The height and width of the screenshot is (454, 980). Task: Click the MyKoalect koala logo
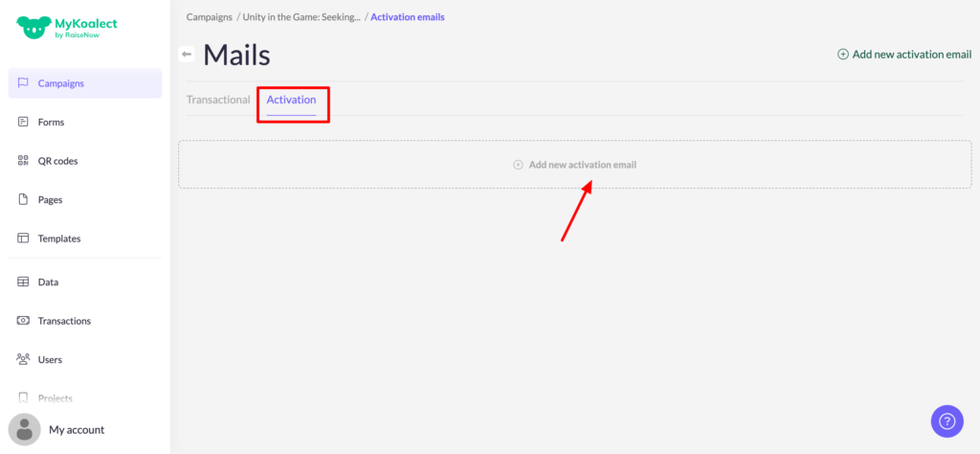point(33,27)
